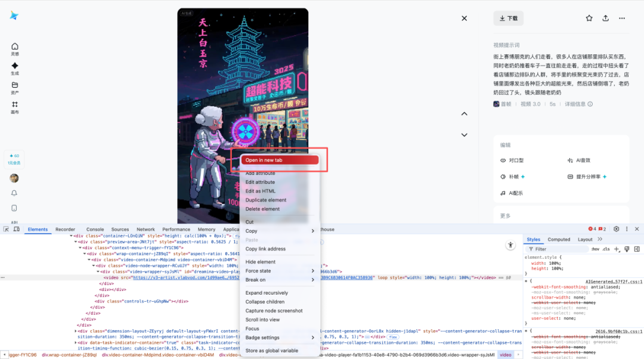Click the 详细信息 info icon

point(590,104)
